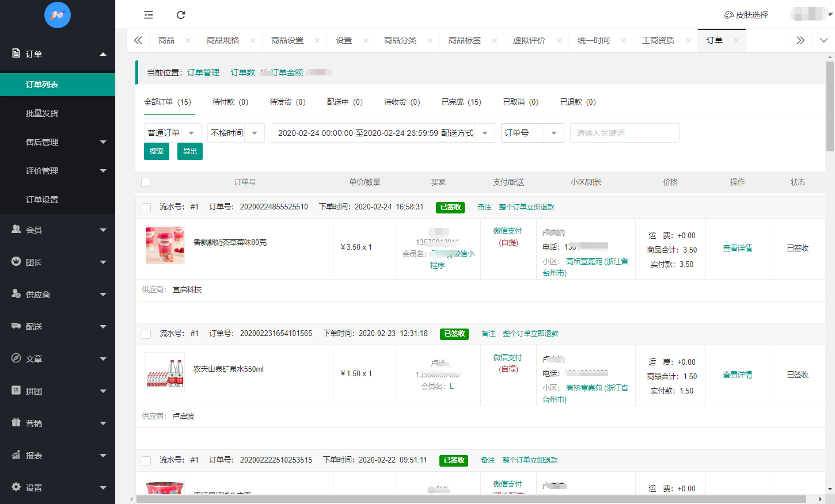Click 备注 for order 202002231654101565
Image resolution: width=835 pixels, height=504 pixels.
pos(488,334)
